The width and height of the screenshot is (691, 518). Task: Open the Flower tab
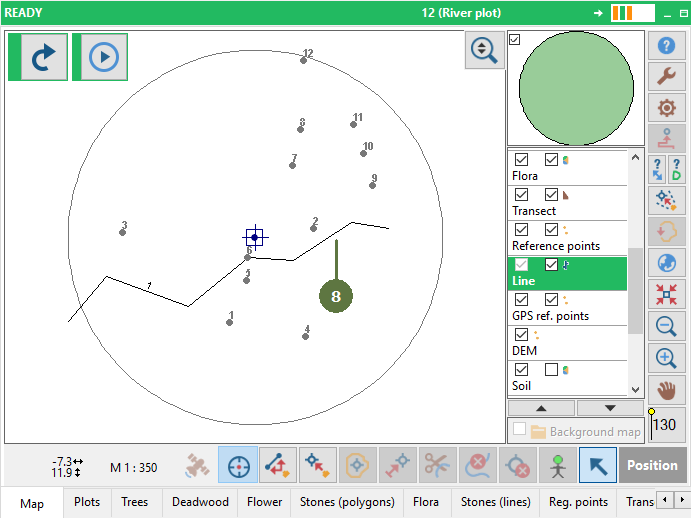click(x=264, y=502)
